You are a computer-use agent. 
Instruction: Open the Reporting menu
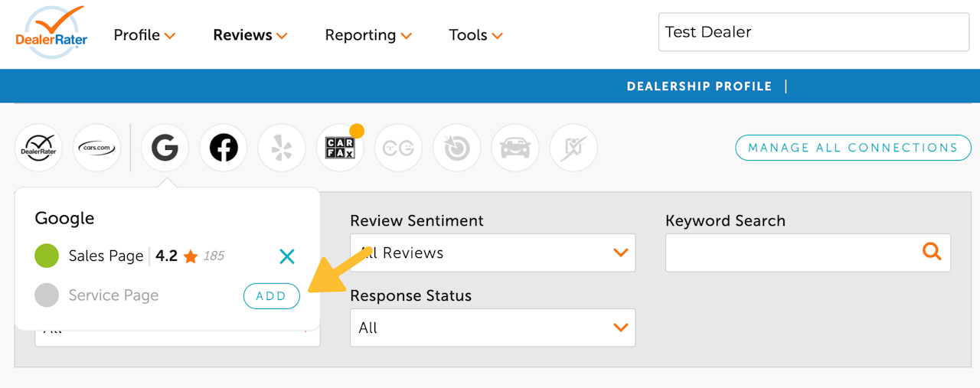click(368, 35)
